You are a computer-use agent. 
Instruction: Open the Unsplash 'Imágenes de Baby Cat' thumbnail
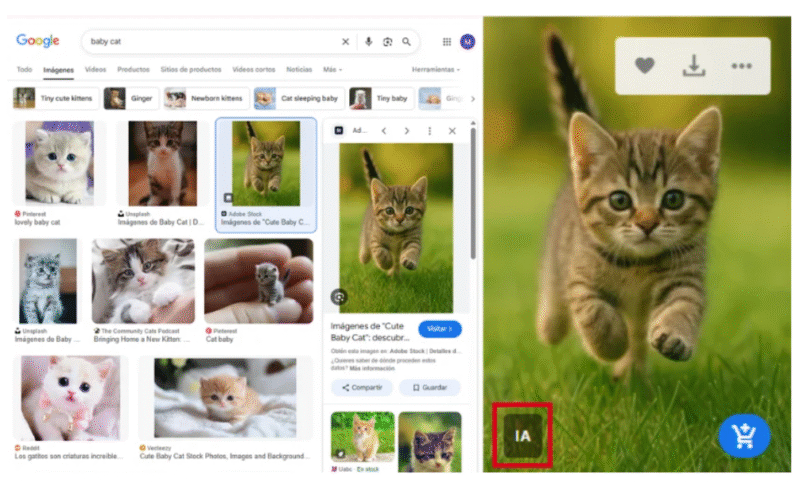coord(162,163)
